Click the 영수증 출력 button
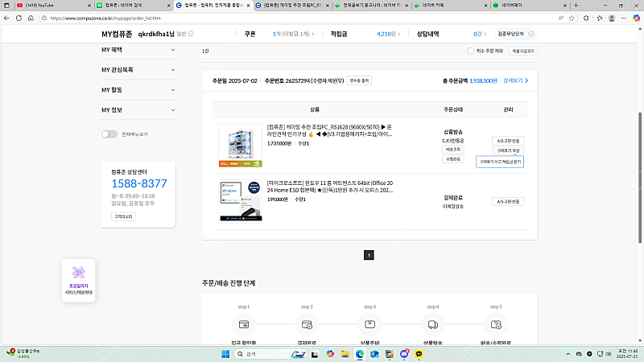Viewport: 644px width, 362px height. 359,81
